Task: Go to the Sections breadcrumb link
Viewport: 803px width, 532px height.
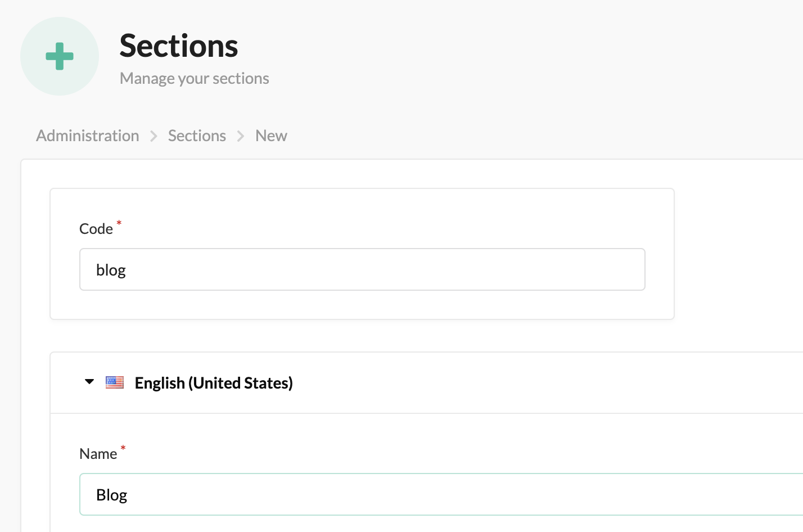Action: click(x=197, y=136)
